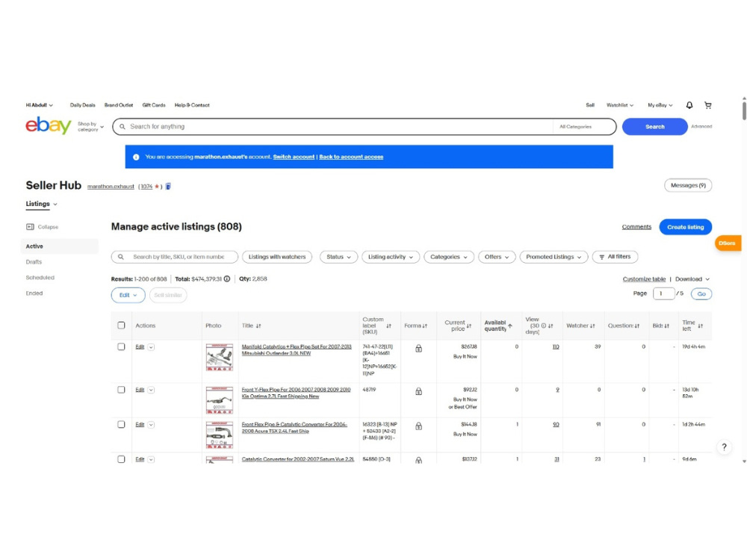
Task: Click the magnifier icon in the main search bar
Action: click(123, 127)
